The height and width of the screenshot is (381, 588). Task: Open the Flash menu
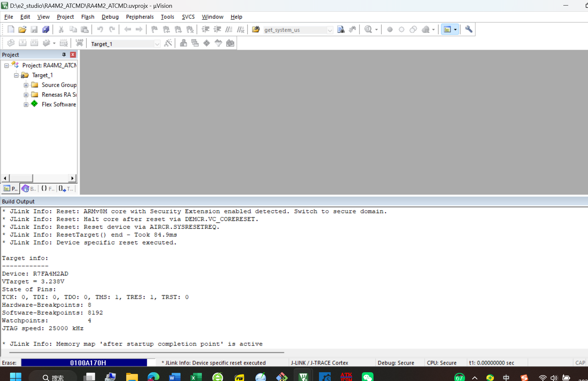88,17
